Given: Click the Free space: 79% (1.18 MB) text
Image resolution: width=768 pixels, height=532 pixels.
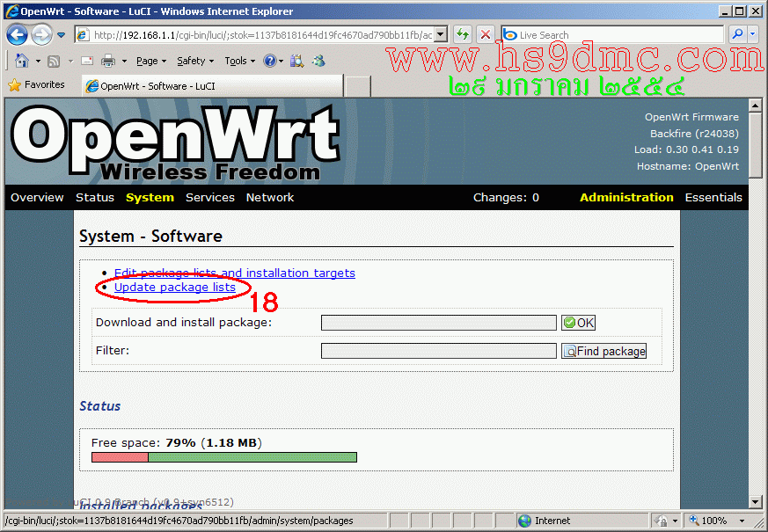Looking at the screenshot, I should pos(176,443).
